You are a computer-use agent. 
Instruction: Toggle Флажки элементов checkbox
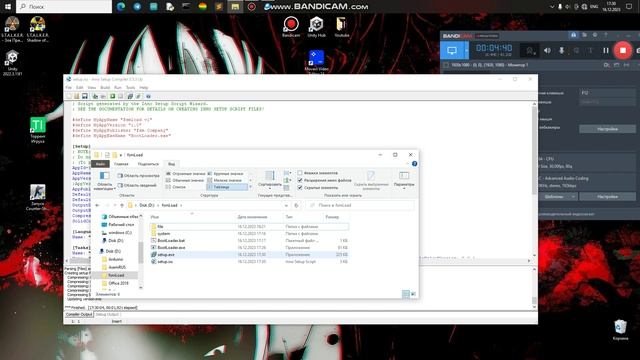(300, 173)
